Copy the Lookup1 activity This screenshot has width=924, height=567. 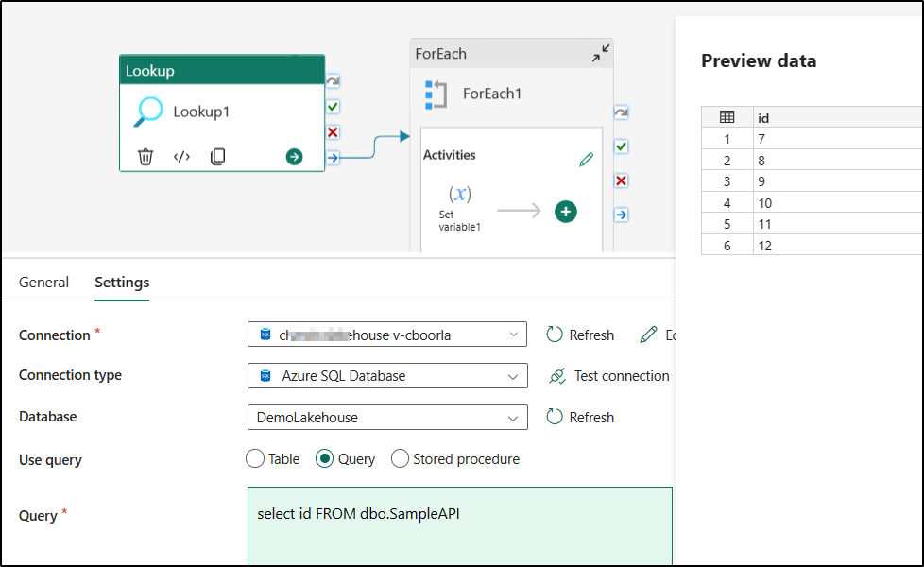(x=217, y=157)
